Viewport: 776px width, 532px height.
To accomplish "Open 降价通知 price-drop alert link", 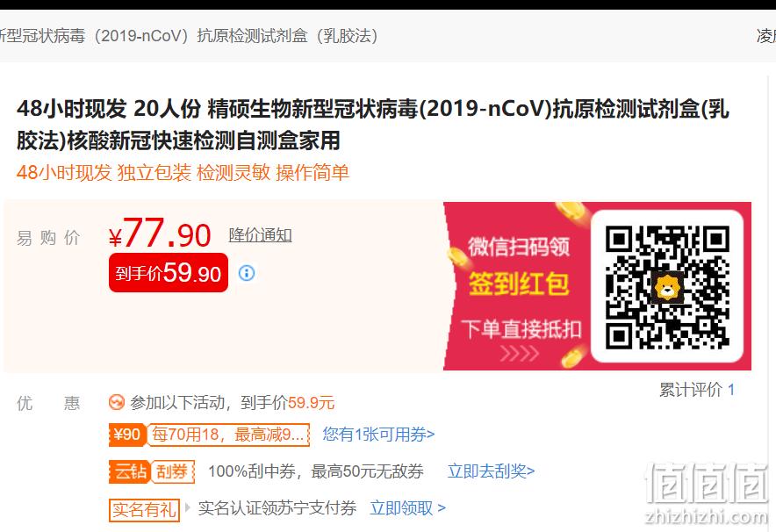I will [261, 235].
